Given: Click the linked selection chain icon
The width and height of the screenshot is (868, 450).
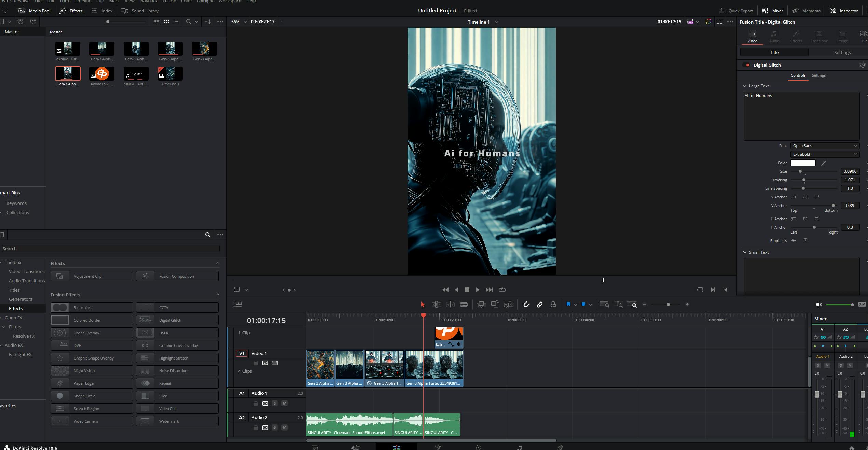Looking at the screenshot, I should tap(540, 304).
